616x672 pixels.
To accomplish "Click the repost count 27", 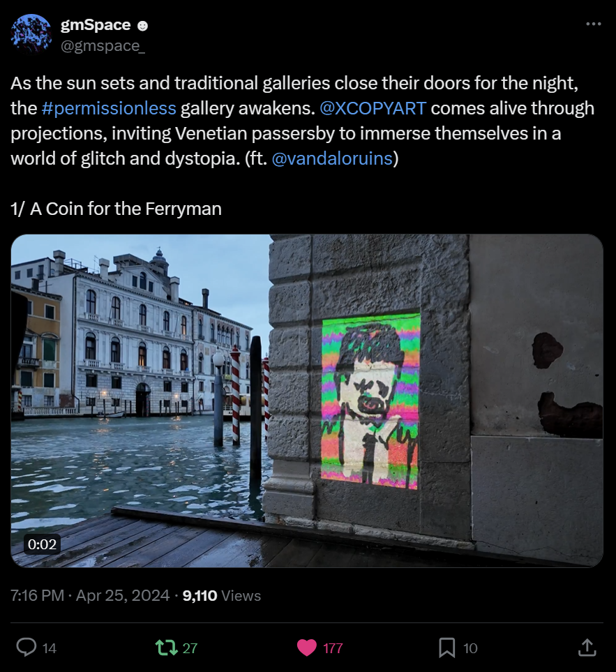I will pos(190,648).
